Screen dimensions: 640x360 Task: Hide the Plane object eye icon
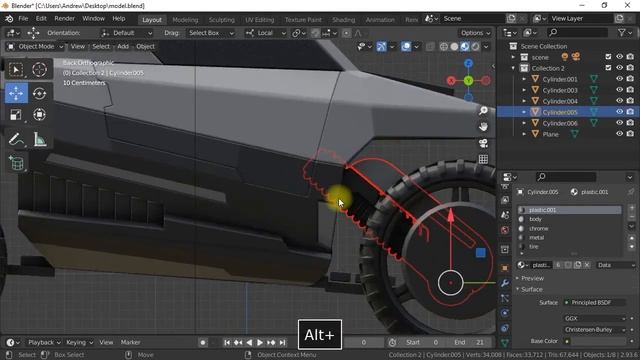click(x=620, y=133)
